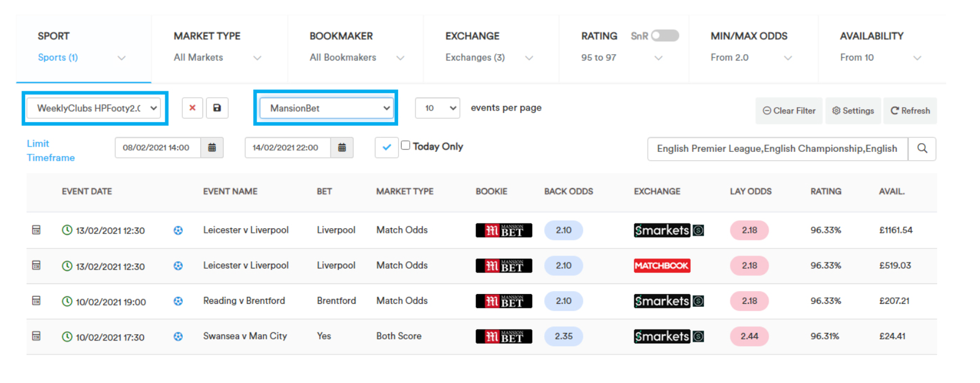
Task: Click clock icon beside 10/02/2021 17:30
Action: (x=67, y=336)
